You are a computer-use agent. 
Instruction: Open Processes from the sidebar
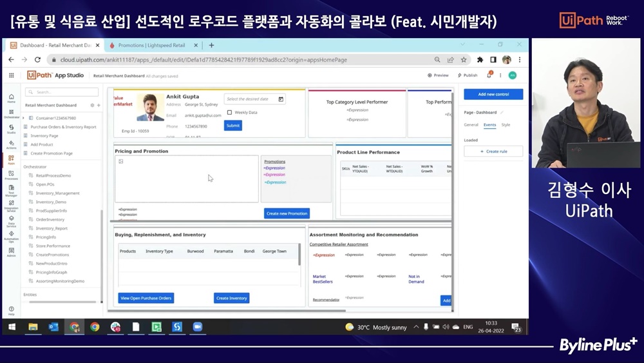click(x=12, y=175)
